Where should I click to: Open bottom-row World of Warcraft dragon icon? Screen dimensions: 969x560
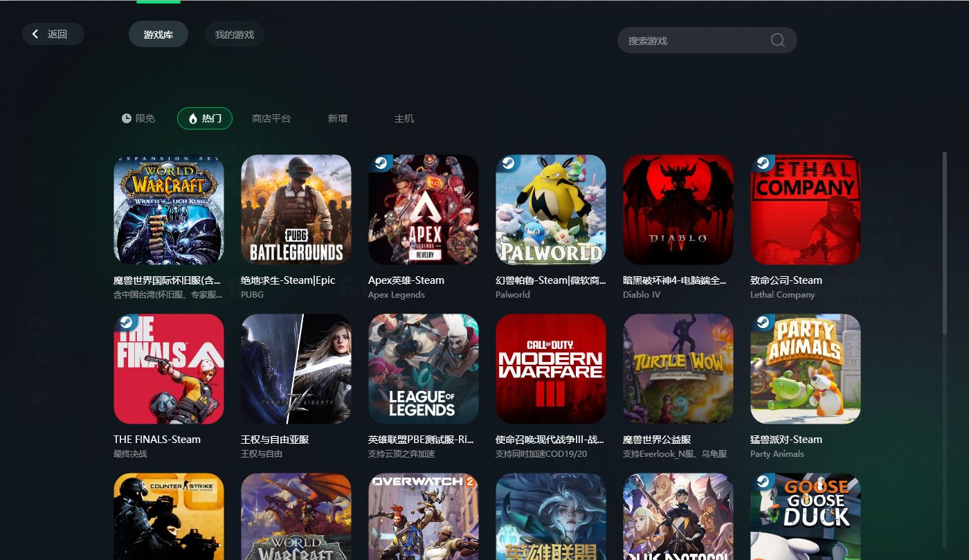[x=296, y=516]
